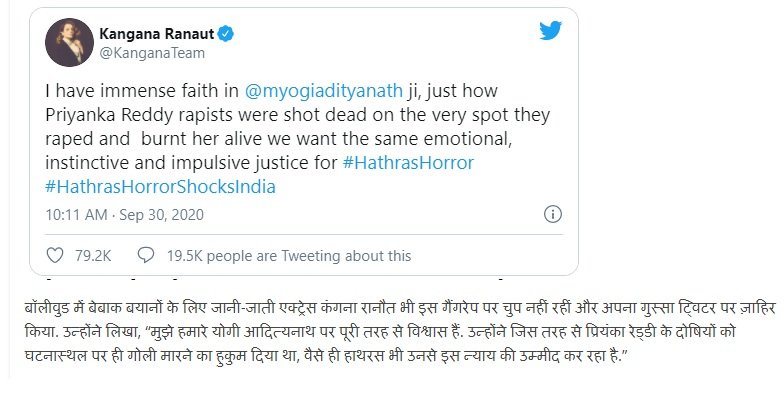Screen dimensions: 784x404
Task: Click the blue verified badge
Action: point(228,34)
